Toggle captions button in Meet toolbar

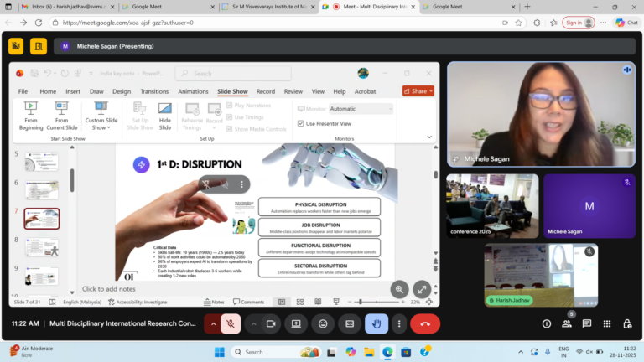point(350,323)
